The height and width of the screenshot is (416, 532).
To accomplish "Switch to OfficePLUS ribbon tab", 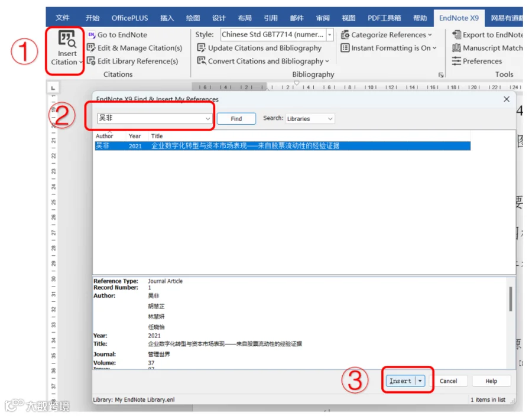I will tap(129, 18).
